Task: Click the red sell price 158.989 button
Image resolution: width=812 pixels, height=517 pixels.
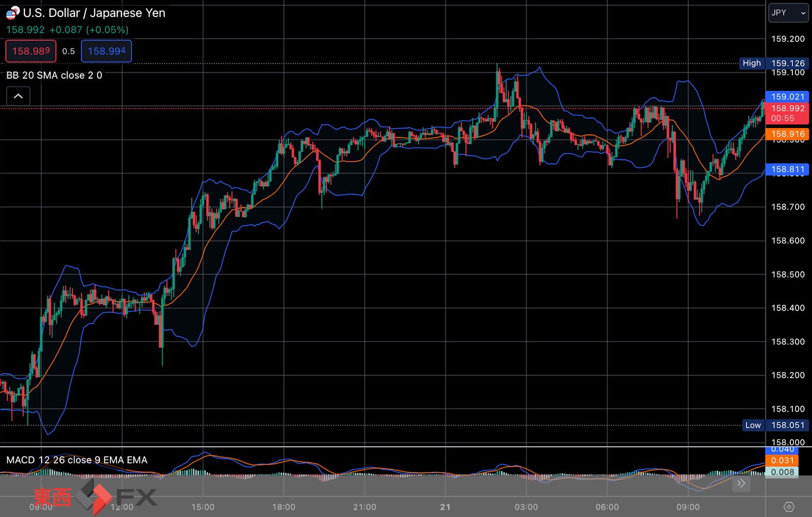Action: point(31,51)
